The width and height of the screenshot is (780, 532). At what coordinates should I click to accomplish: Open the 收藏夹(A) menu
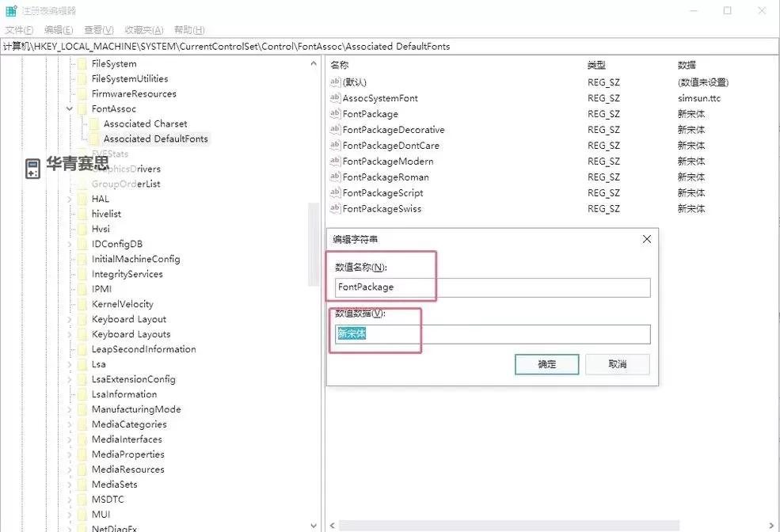pyautogui.click(x=143, y=30)
